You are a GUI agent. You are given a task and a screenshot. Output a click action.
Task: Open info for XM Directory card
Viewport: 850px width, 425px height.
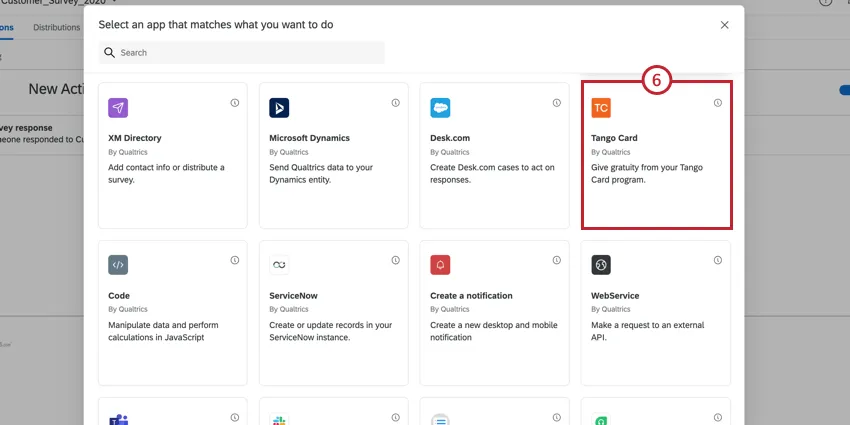click(234, 103)
